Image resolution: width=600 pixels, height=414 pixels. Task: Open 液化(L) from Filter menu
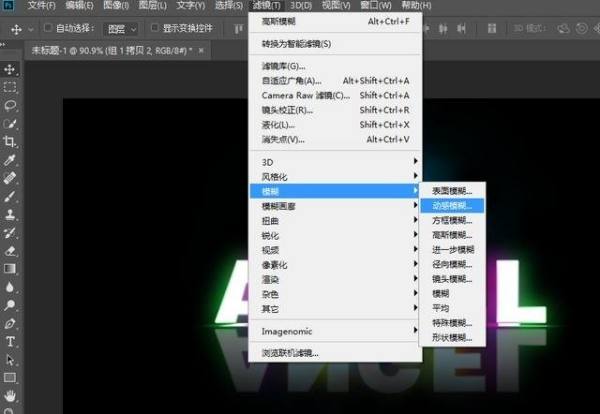[x=335, y=125]
